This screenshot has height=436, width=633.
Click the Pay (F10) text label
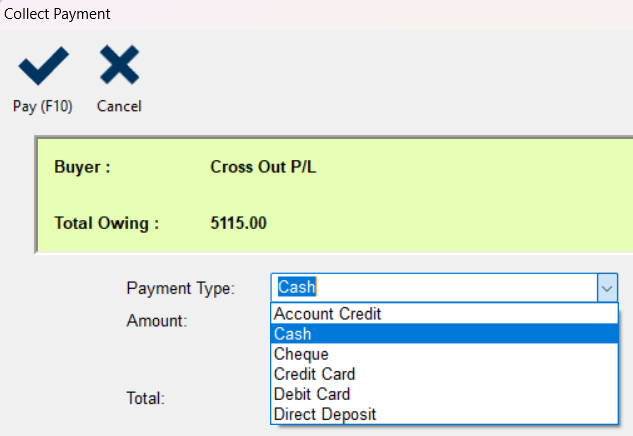point(43,106)
